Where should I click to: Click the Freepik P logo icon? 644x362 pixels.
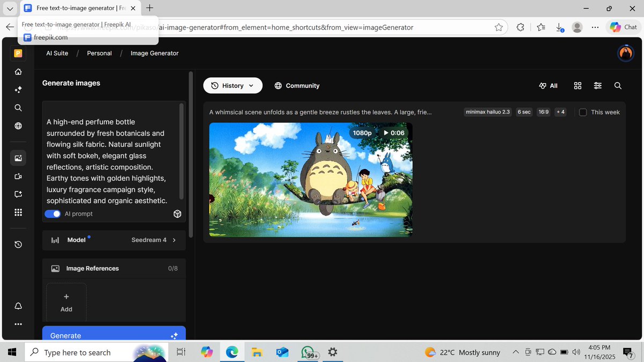(18, 53)
